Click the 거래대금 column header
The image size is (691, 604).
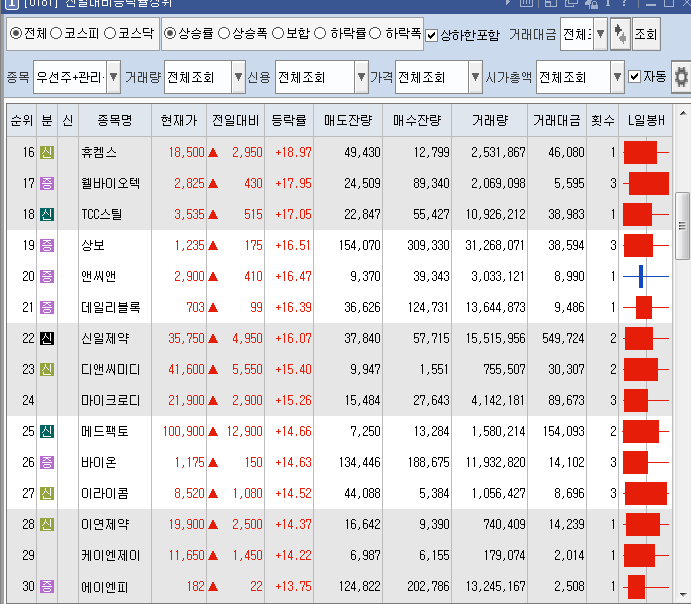tap(557, 120)
